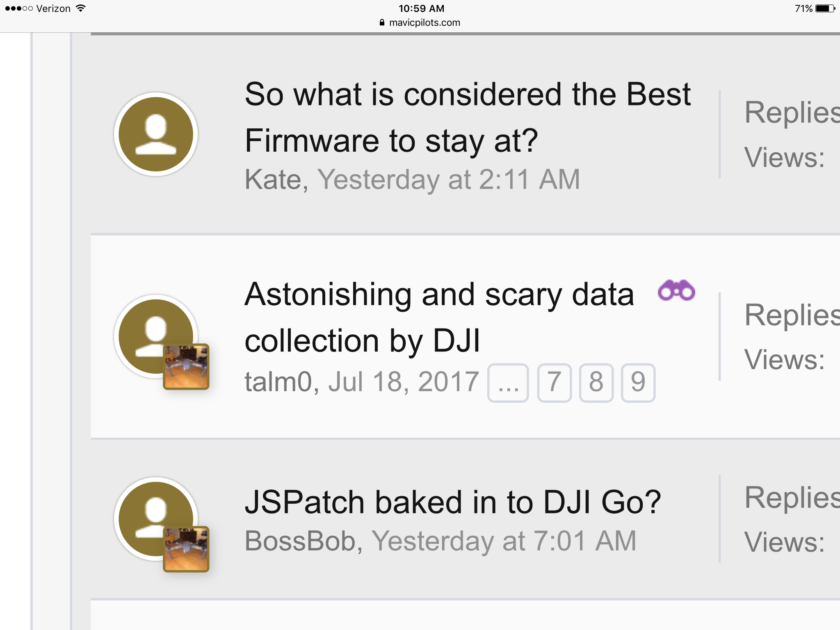Open talm0's default avatar on the DJI thread
The width and height of the screenshot is (840, 630).
[x=156, y=336]
